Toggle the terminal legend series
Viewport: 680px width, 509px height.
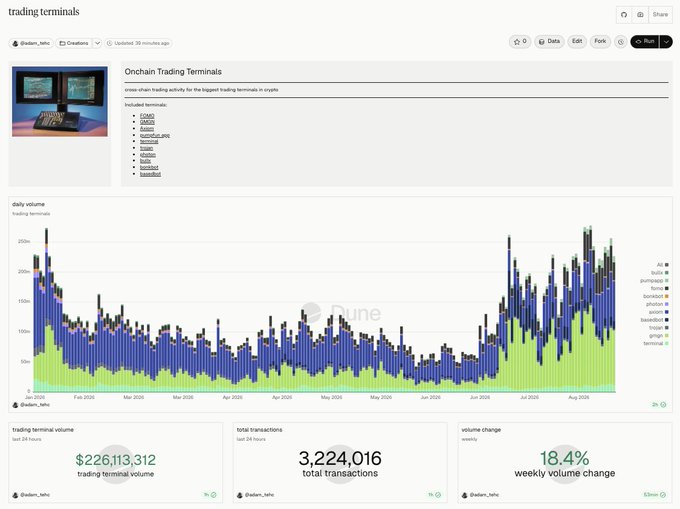pyautogui.click(x=656, y=343)
